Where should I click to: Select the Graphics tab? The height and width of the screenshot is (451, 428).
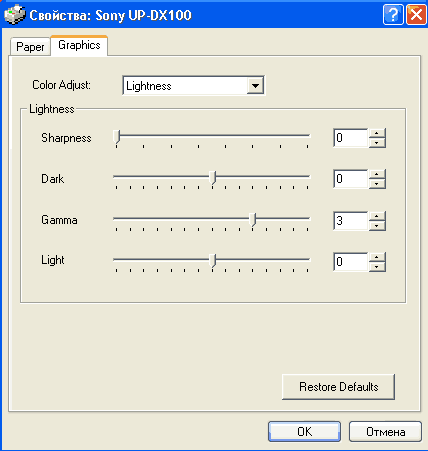tap(79, 45)
